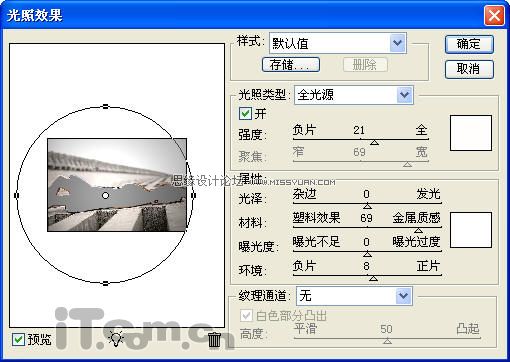Click the 正片 label
Image resolution: width=510 pixels, height=362 pixels.
click(x=428, y=266)
